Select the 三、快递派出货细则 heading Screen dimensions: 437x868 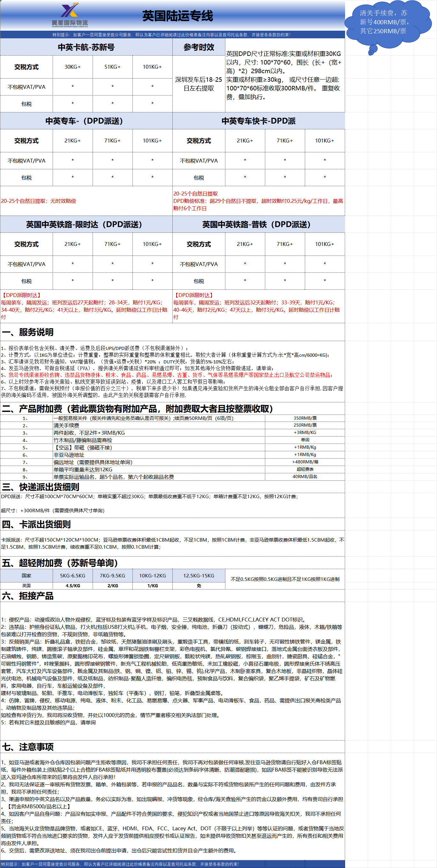[41, 487]
